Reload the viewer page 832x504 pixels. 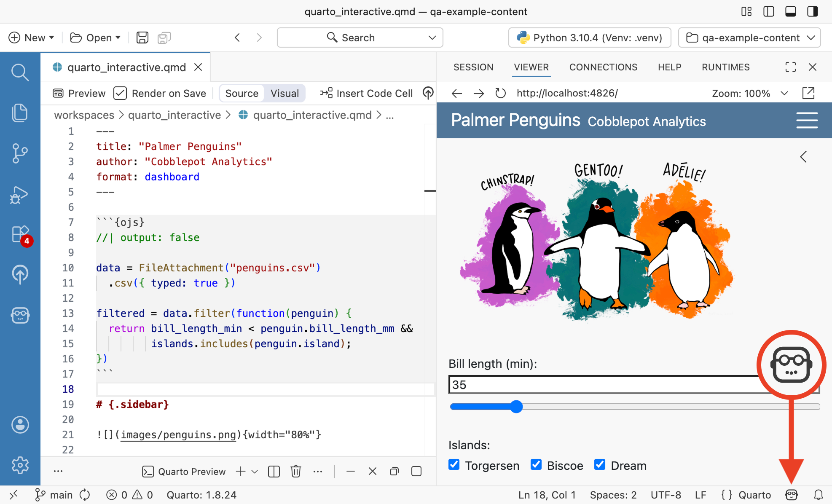pyautogui.click(x=500, y=93)
